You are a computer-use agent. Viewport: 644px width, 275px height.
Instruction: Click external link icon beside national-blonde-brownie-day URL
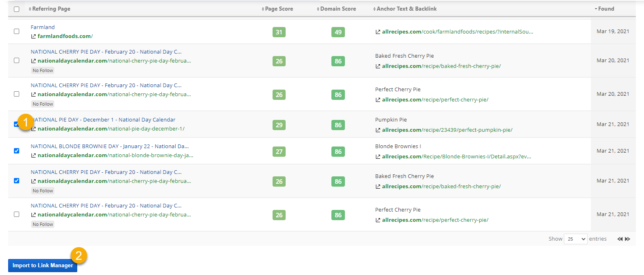(34, 156)
